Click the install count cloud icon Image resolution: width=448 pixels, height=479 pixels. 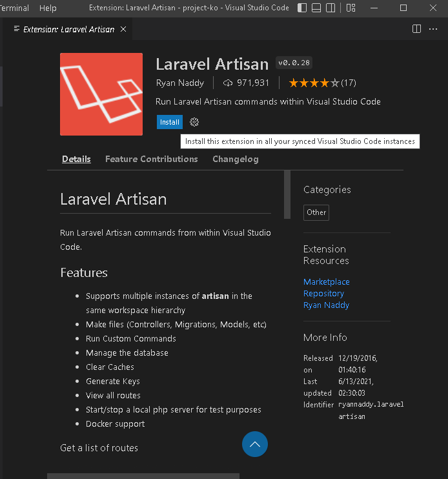tap(228, 83)
